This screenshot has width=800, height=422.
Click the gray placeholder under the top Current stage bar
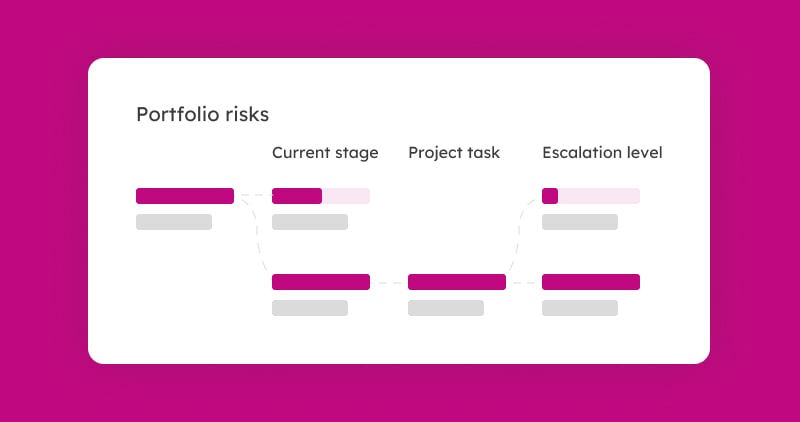310,222
